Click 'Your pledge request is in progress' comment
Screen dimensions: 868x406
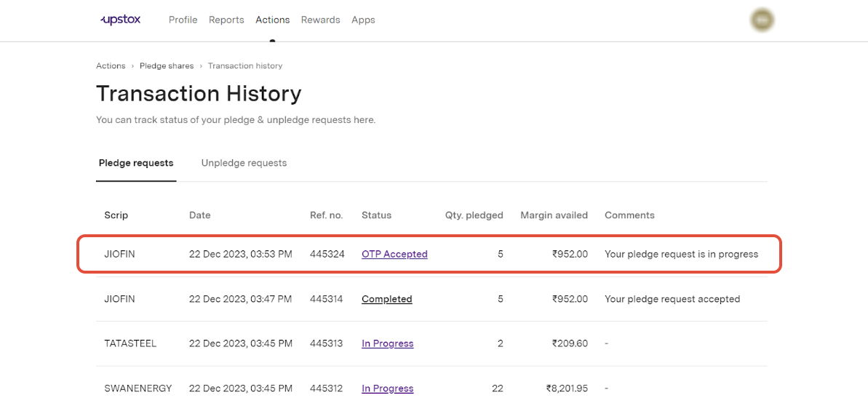(682, 254)
